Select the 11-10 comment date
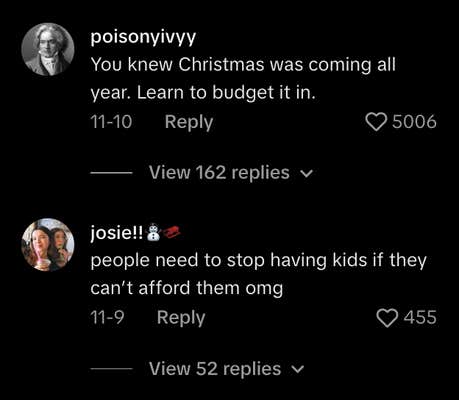Image resolution: width=459 pixels, height=400 pixels. pos(111,122)
